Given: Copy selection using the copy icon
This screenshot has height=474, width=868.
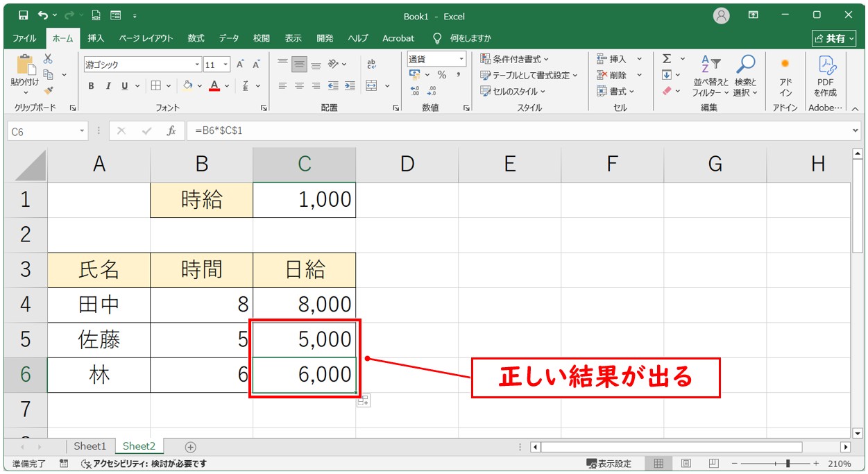Looking at the screenshot, I should 49,75.
